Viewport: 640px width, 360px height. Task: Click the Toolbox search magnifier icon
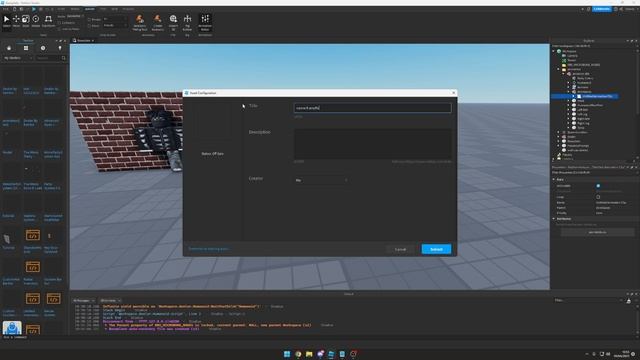pos(63,58)
